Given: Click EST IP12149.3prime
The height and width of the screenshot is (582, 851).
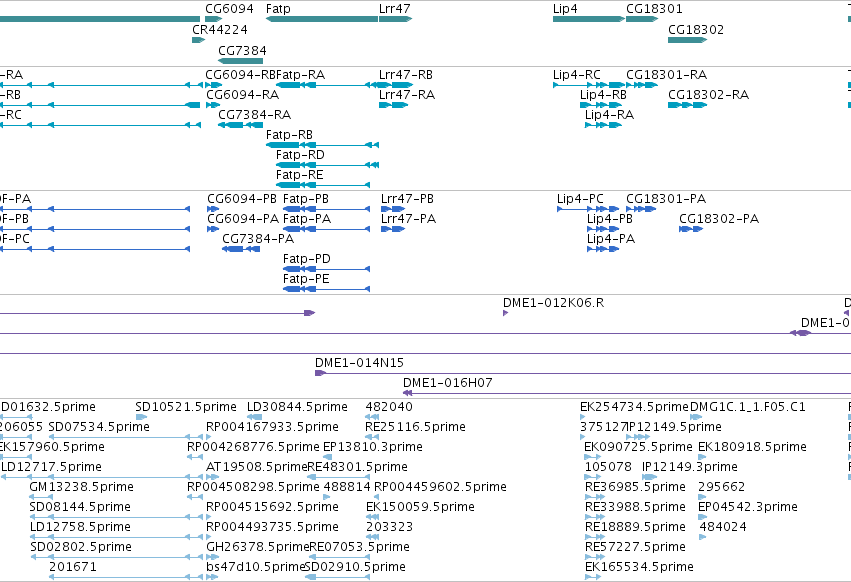Looking at the screenshot, I should (650, 477).
